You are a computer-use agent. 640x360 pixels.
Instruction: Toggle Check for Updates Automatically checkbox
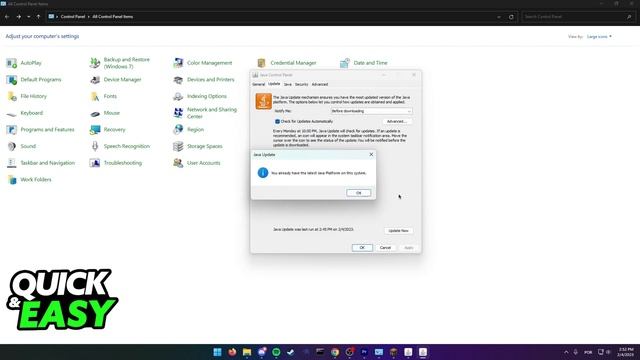click(277, 122)
